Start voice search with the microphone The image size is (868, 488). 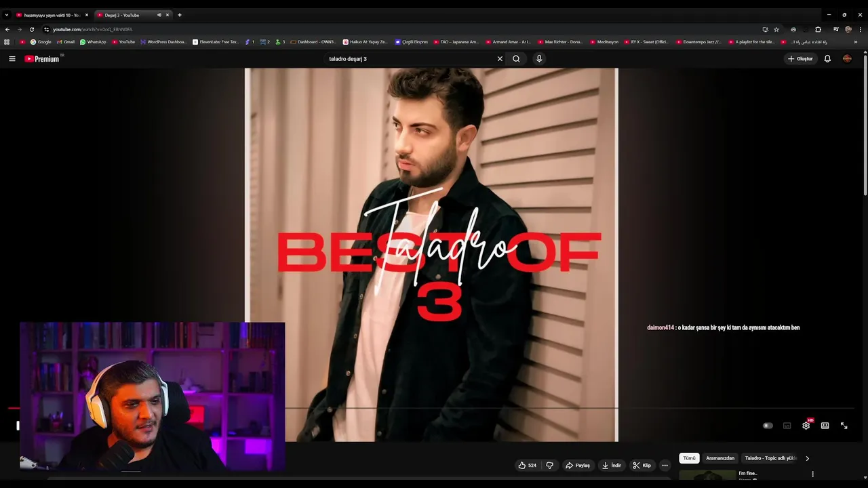click(x=539, y=59)
